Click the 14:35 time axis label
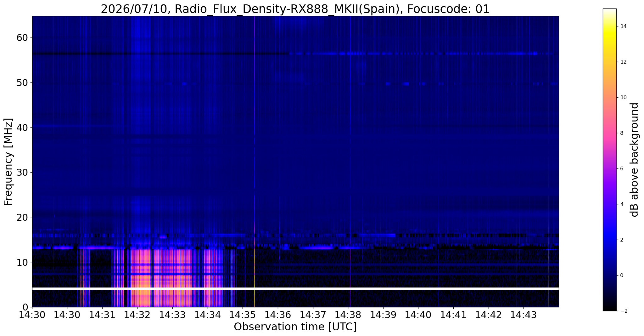Viewport: 644px width, 336px height. pyautogui.click(x=242, y=314)
